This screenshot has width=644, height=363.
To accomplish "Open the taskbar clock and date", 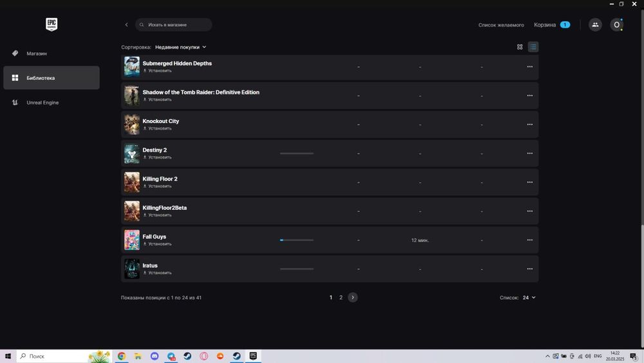I will [x=615, y=356].
